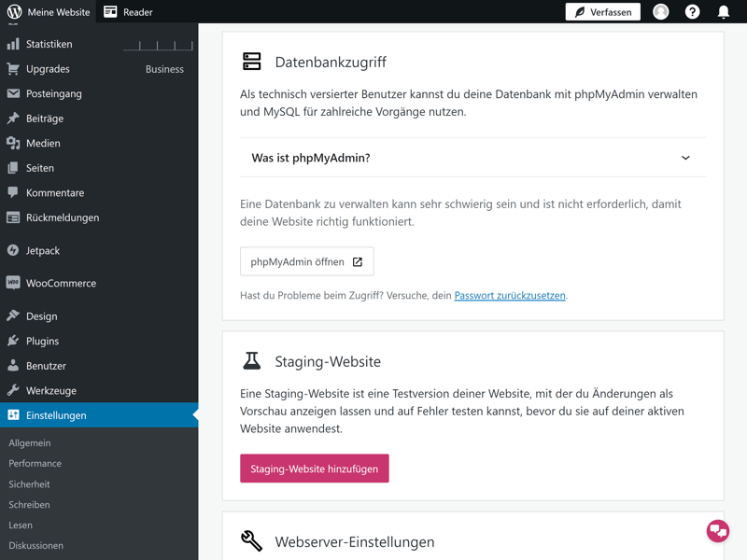The width and height of the screenshot is (747, 560).
Task: Open Performance settings submenu
Action: coord(35,463)
